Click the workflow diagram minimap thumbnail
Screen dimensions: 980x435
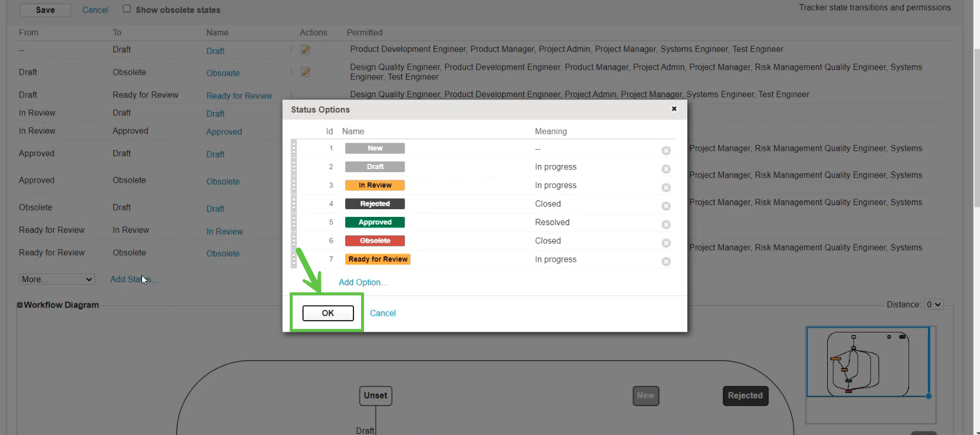pos(867,362)
